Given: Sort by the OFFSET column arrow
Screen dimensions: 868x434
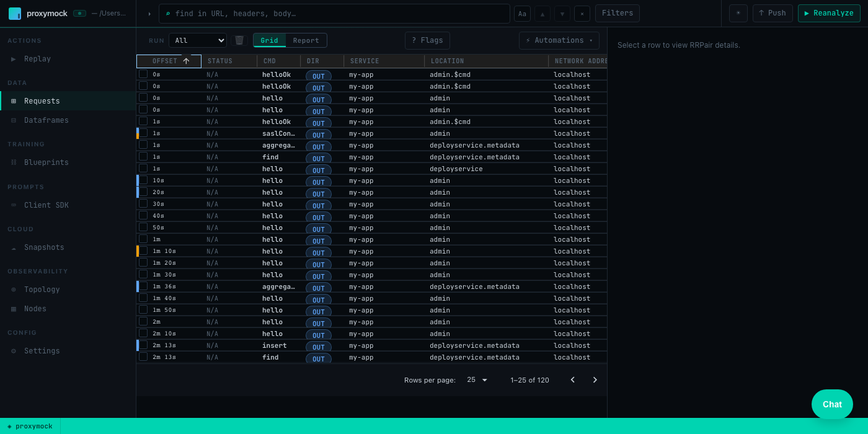Looking at the screenshot, I should pos(186,61).
